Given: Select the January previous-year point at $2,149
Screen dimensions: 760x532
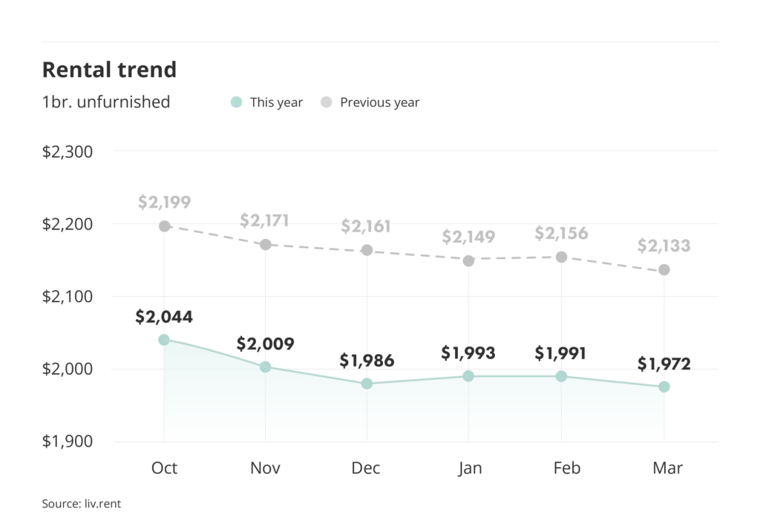Looking at the screenshot, I should [468, 260].
